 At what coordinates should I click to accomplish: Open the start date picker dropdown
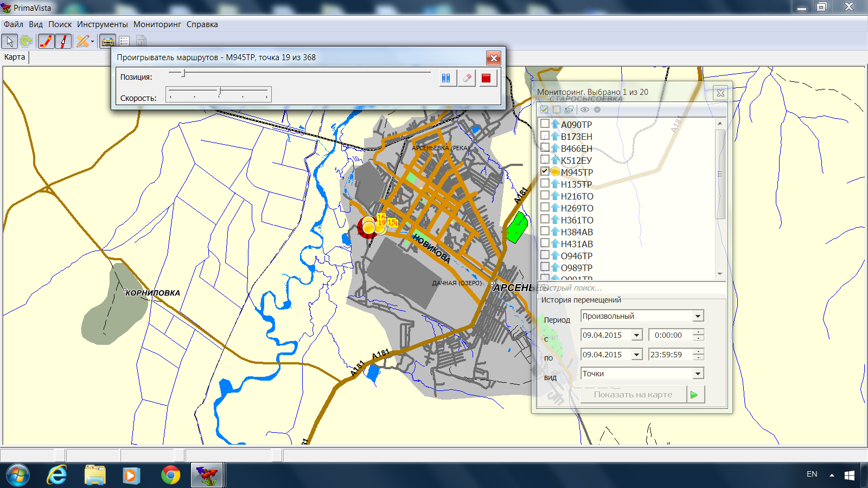(637, 335)
